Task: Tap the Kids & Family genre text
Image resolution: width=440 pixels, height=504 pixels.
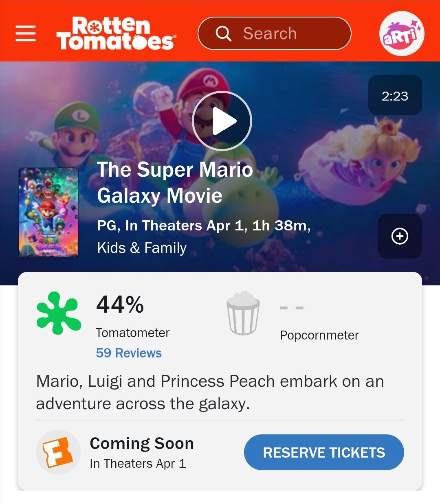Action: coord(142,248)
